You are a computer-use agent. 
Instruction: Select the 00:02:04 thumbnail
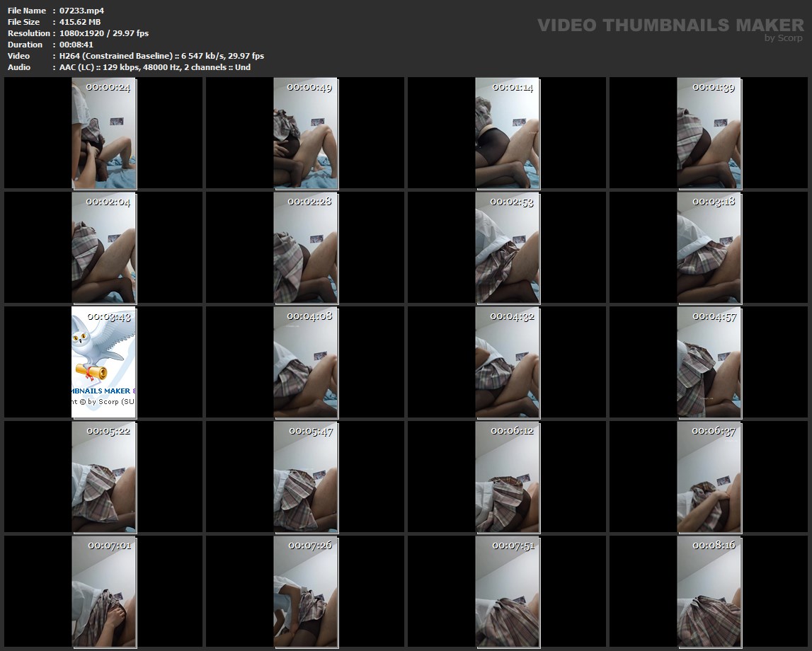pos(104,248)
